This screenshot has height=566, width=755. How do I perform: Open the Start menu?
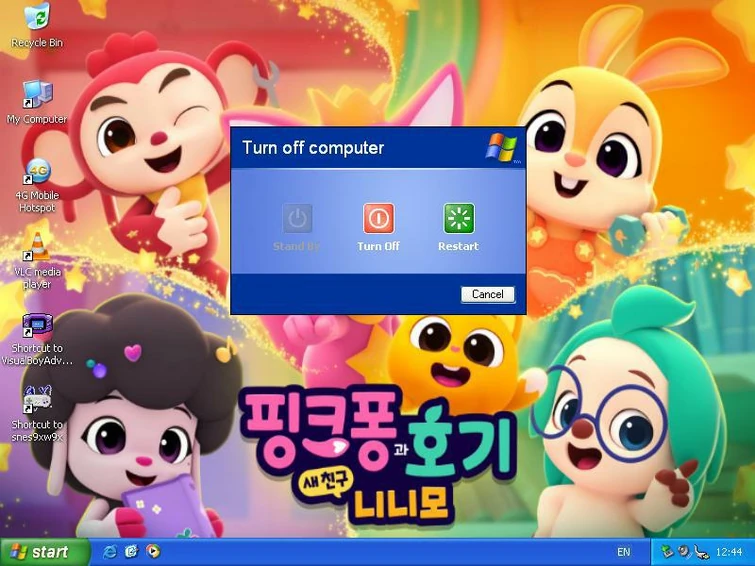[44, 552]
